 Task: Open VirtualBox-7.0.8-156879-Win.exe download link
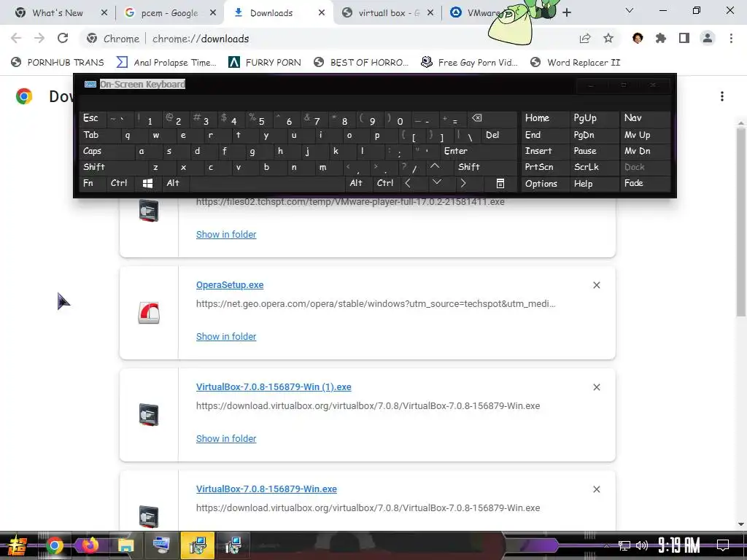click(266, 489)
